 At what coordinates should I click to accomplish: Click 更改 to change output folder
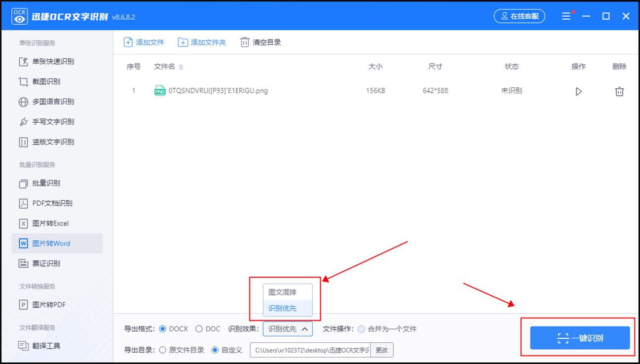click(381, 350)
